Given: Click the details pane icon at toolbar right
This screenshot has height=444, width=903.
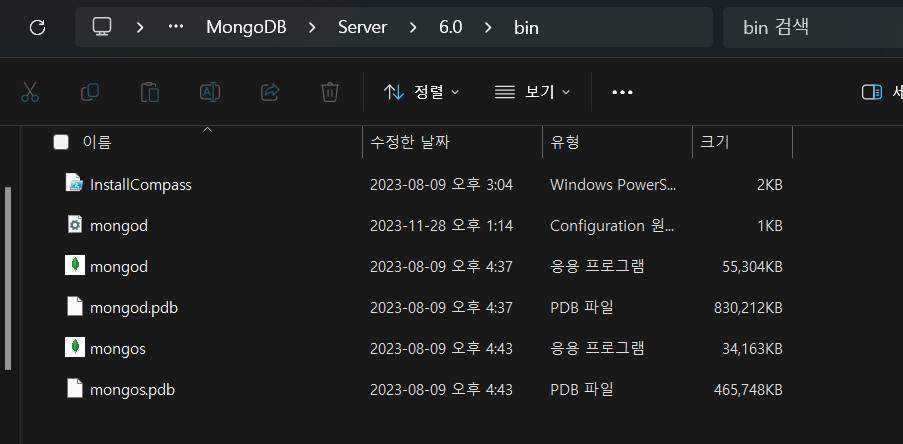Looking at the screenshot, I should 872,92.
